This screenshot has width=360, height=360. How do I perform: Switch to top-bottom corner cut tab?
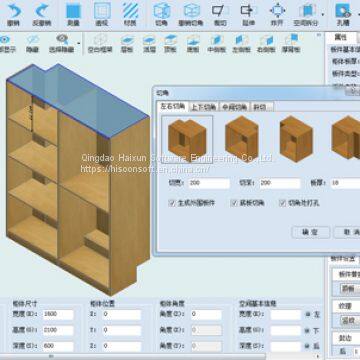tap(203, 107)
